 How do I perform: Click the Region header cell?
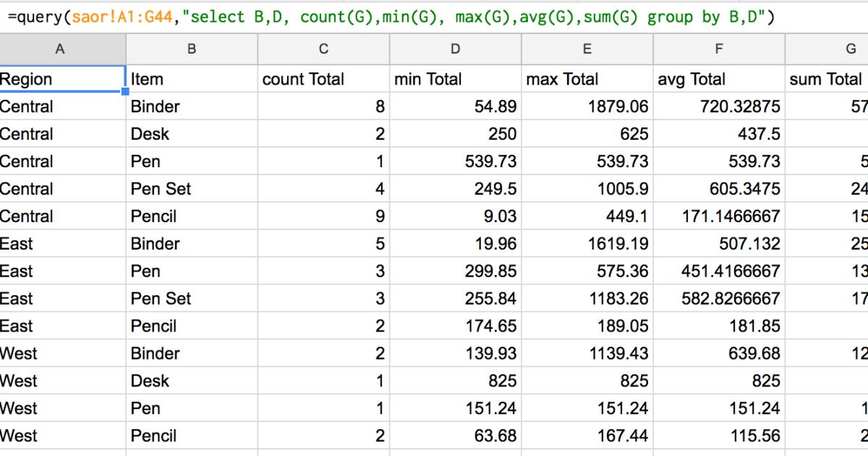(60, 79)
